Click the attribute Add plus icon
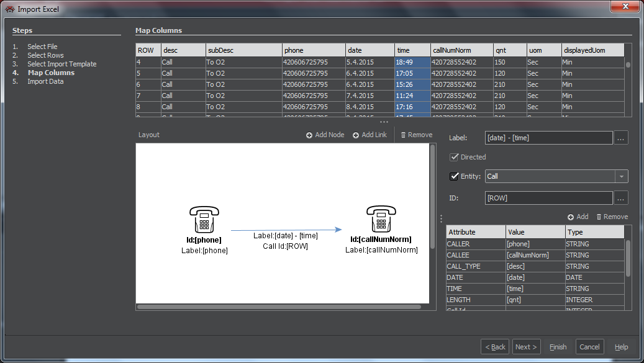Screen dimensions: 644x363 point(570,217)
